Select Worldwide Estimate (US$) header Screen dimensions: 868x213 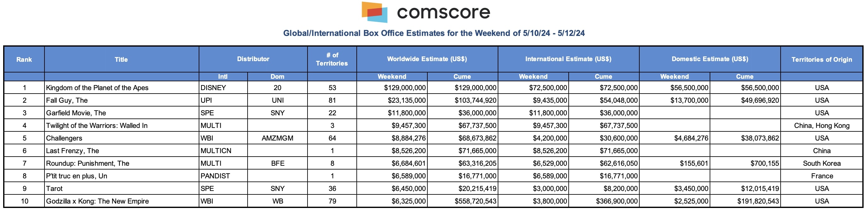pos(427,59)
